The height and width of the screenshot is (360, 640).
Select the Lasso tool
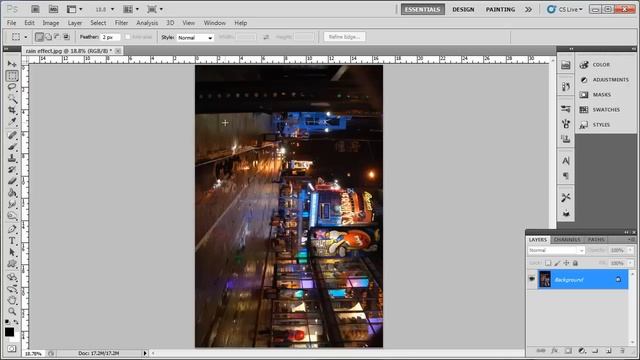(x=12, y=87)
